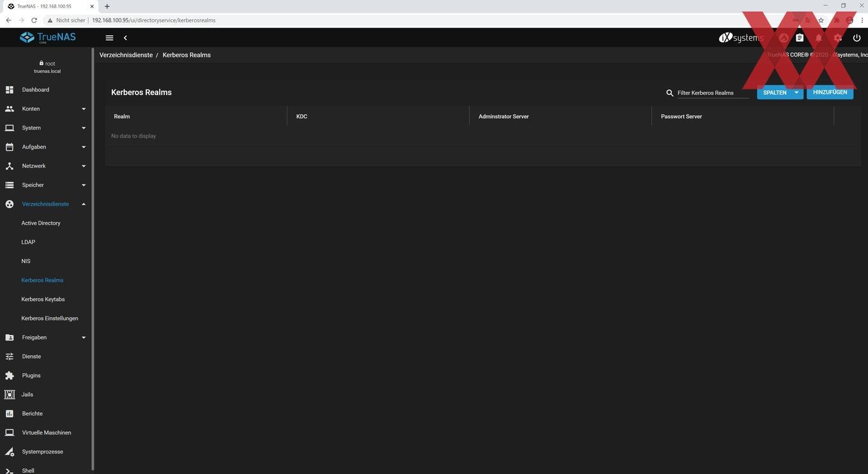Image resolution: width=868 pixels, height=474 pixels.
Task: Click the sidebar vertical scrollbar
Action: tap(93, 260)
